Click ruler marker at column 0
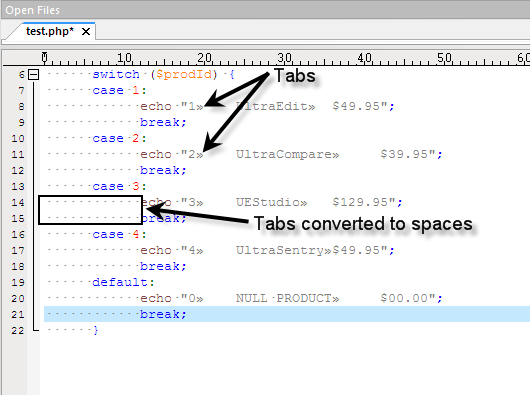530x395 pixels. 44,58
